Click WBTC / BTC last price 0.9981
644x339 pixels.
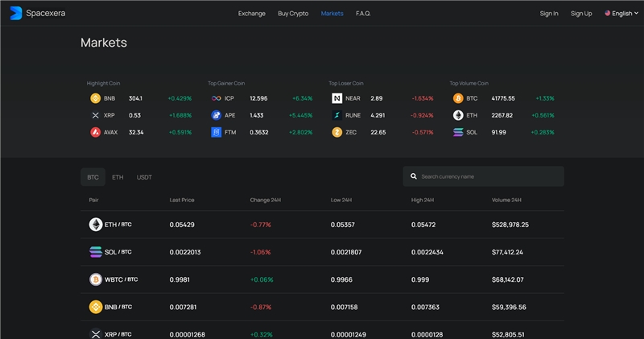[x=180, y=280]
